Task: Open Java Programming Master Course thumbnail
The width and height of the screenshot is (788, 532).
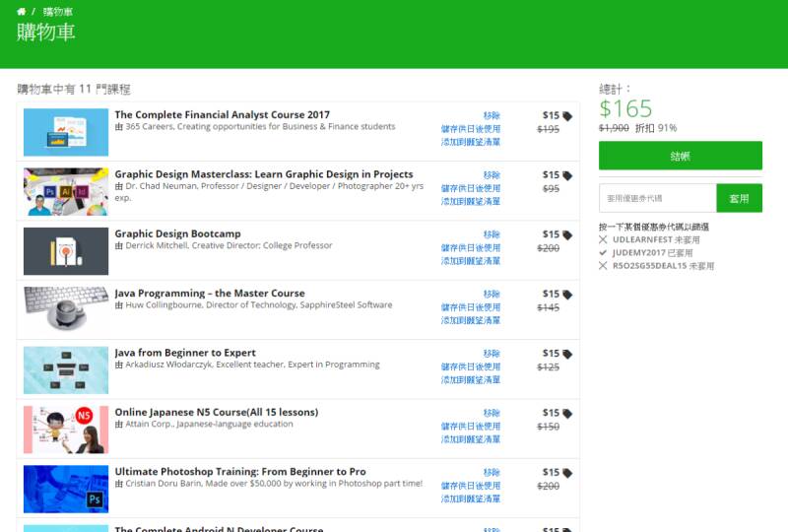Action: click(66, 310)
